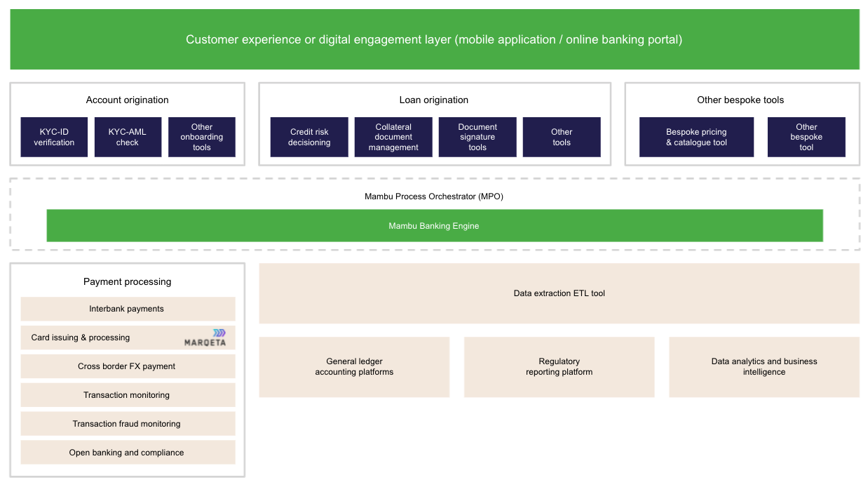The width and height of the screenshot is (868, 487).
Task: Click the Data extraction ETL tool block
Action: pyautogui.click(x=560, y=293)
